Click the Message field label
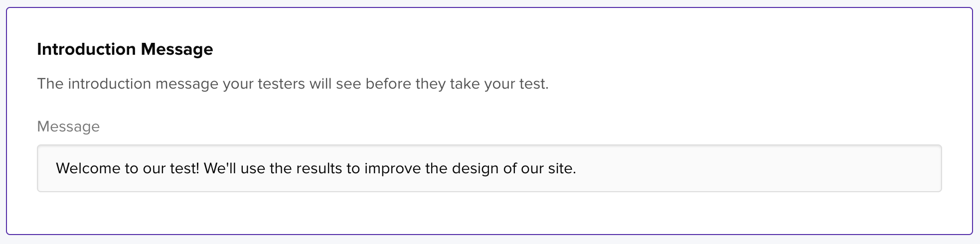This screenshot has width=980, height=244. pos(68,126)
